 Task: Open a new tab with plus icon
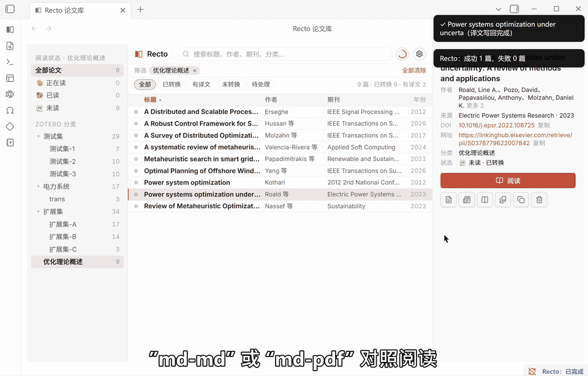point(140,9)
